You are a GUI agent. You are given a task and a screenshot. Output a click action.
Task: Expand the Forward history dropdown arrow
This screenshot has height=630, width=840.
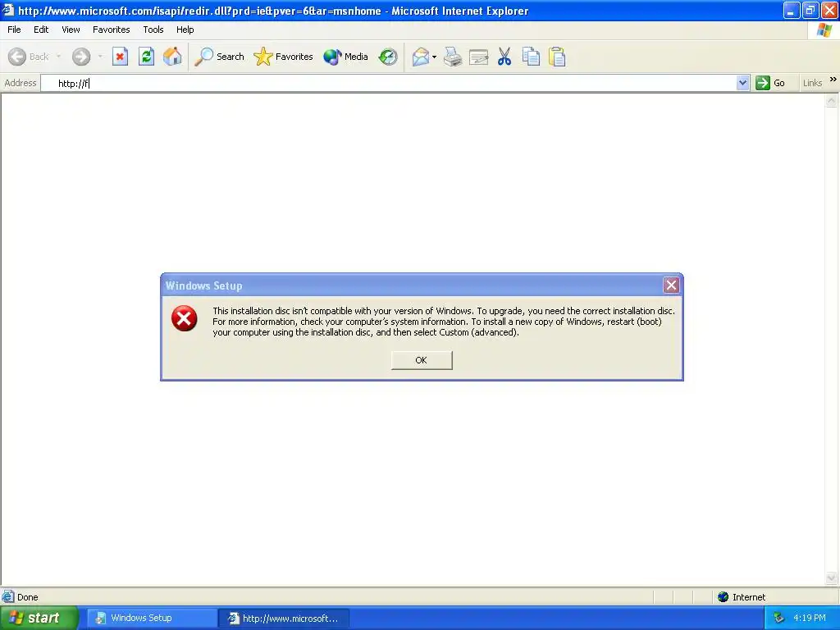coord(100,57)
